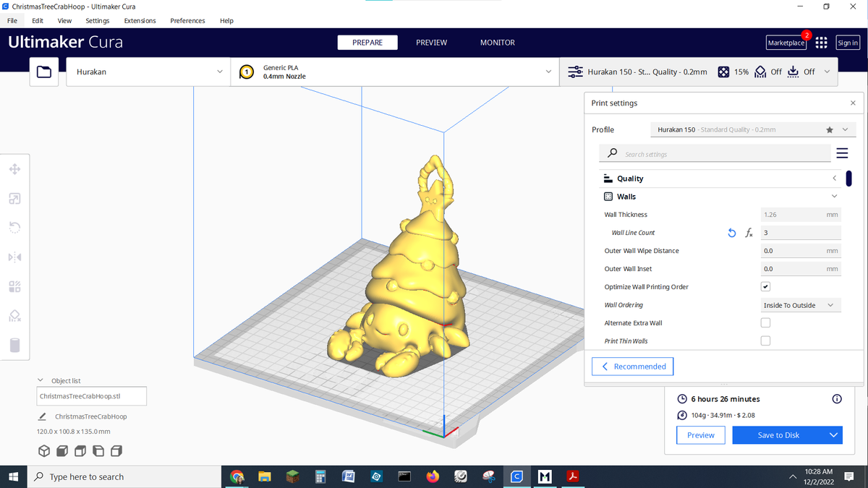This screenshot has width=868, height=488.
Task: Collapse the Walls settings section
Action: [834, 196]
